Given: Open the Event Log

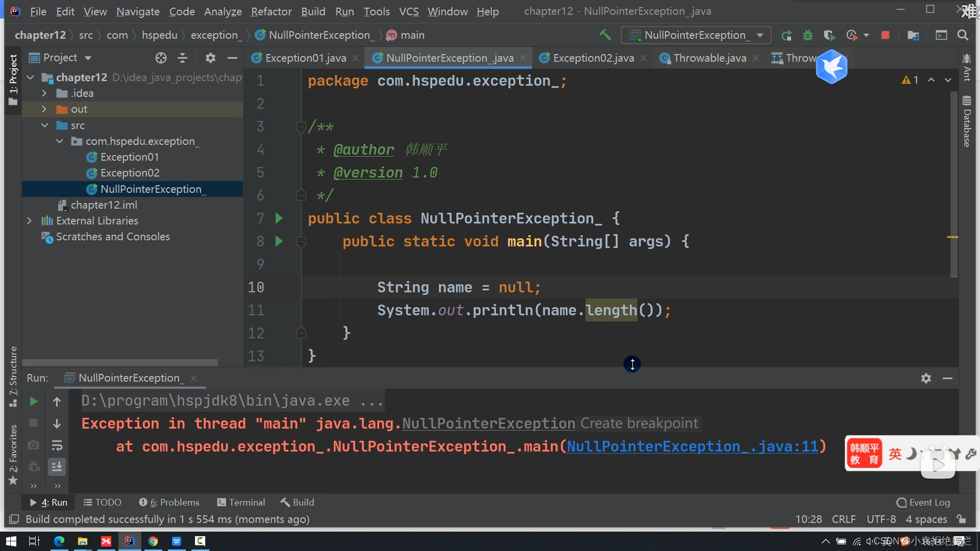Looking at the screenshot, I should (x=923, y=503).
